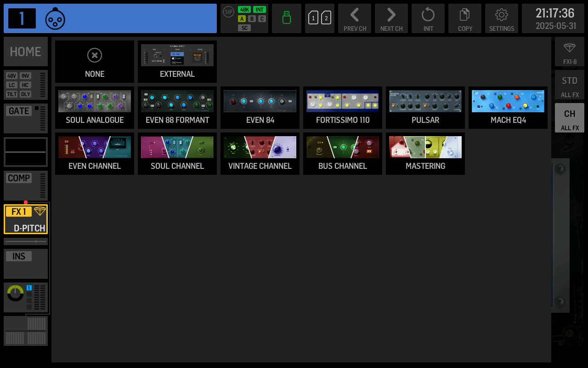Click the SIP solo-in-place icon
This screenshot has height=368, width=588.
click(x=228, y=11)
